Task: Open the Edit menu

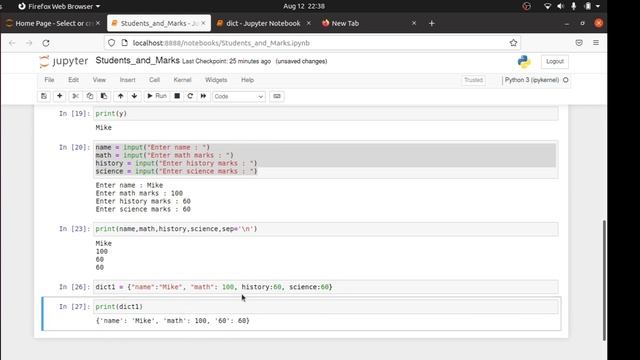Action: (x=73, y=80)
